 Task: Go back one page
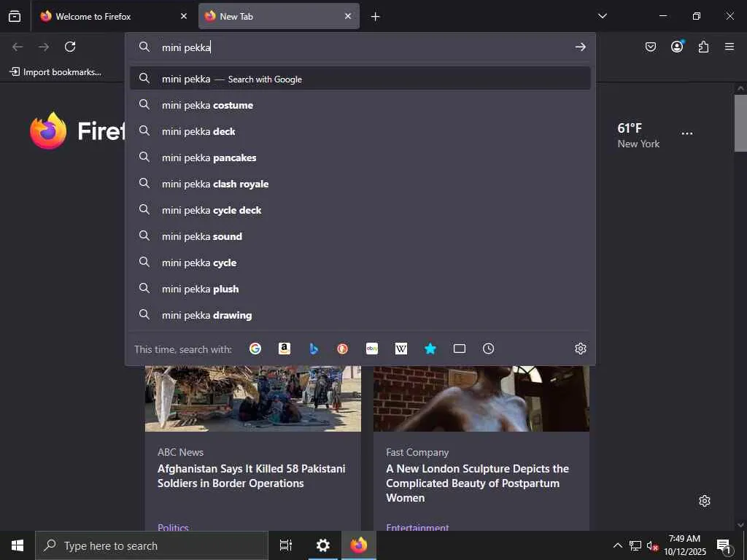[18, 47]
